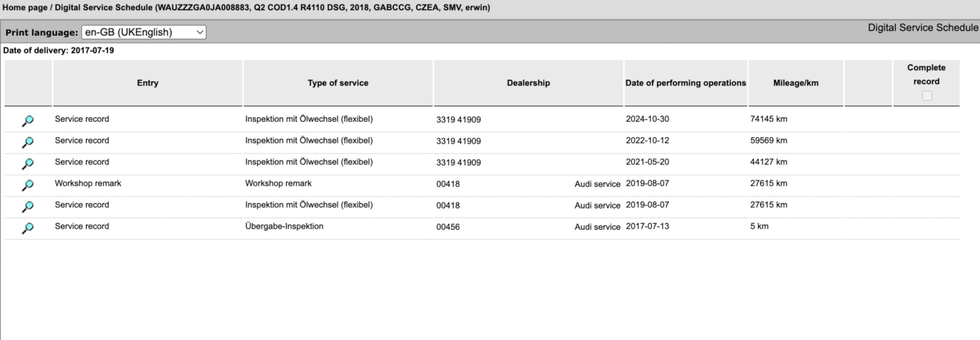Screen dimensions: 980x340
Task: View the Workshop remark entry details
Action: coord(27,185)
